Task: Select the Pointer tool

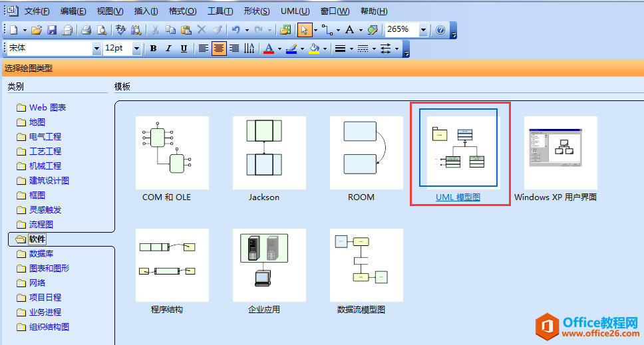Action: (x=304, y=30)
